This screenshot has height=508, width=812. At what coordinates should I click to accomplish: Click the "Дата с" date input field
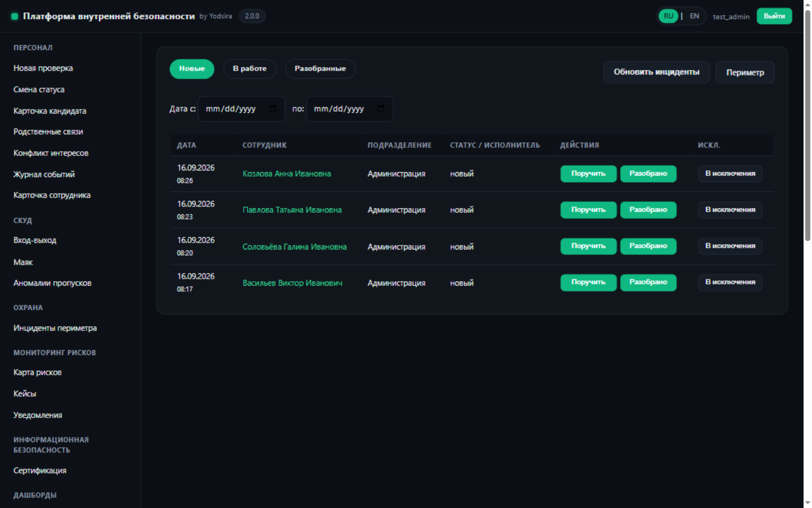point(241,109)
